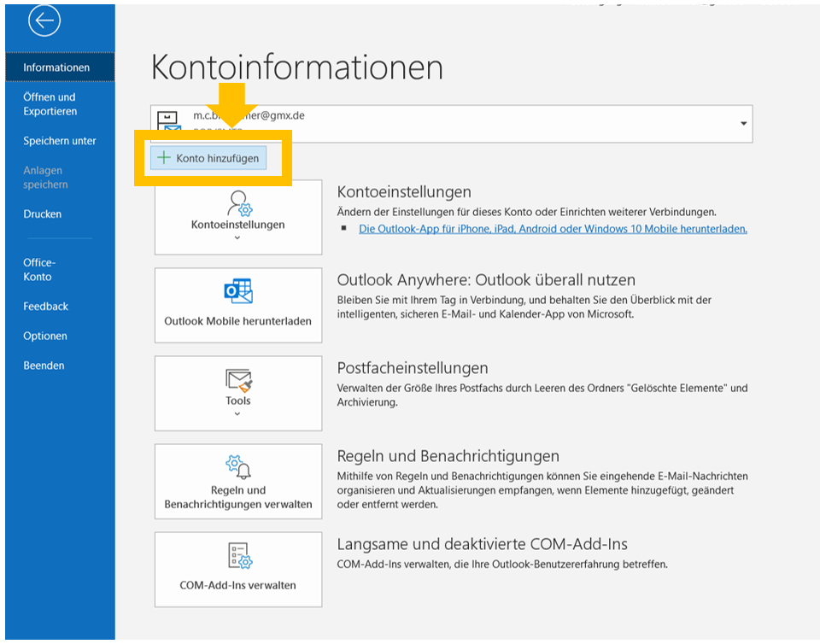Open the account selection dropdown arrow

tap(743, 123)
